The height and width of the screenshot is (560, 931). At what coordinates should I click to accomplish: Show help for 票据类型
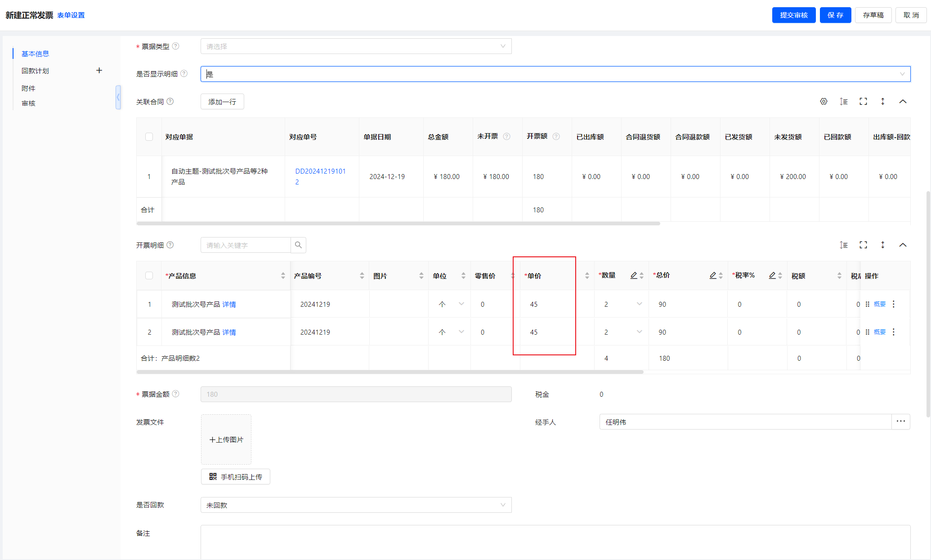(176, 46)
